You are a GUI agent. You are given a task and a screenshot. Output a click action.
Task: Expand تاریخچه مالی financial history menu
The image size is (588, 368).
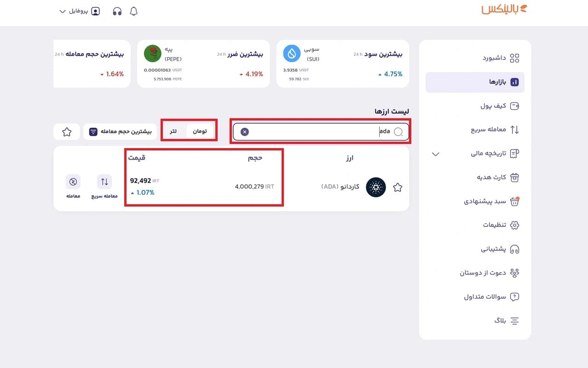click(435, 154)
